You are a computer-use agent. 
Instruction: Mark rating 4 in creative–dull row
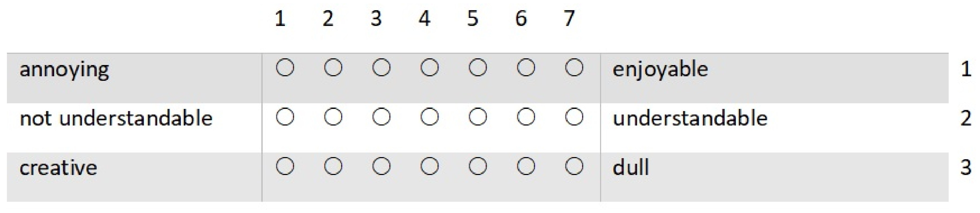pos(429,166)
